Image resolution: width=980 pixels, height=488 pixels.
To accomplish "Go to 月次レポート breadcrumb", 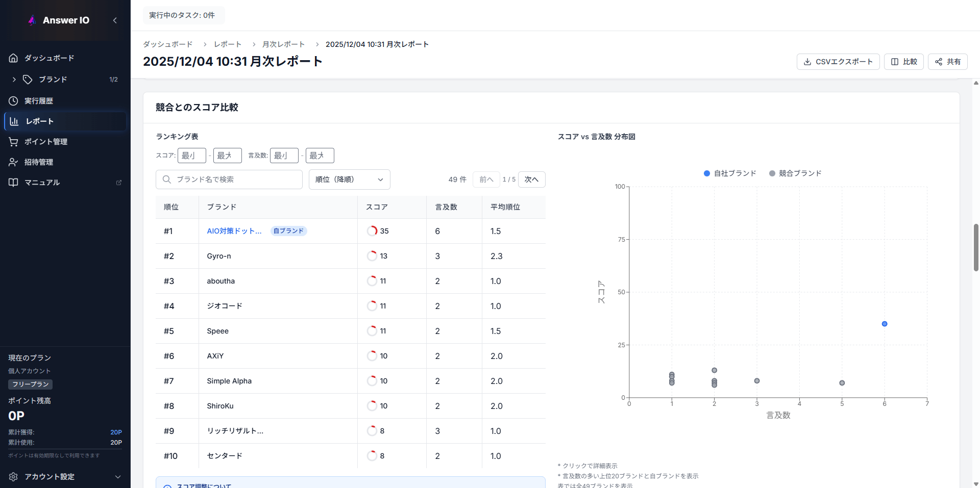I will 283,44.
